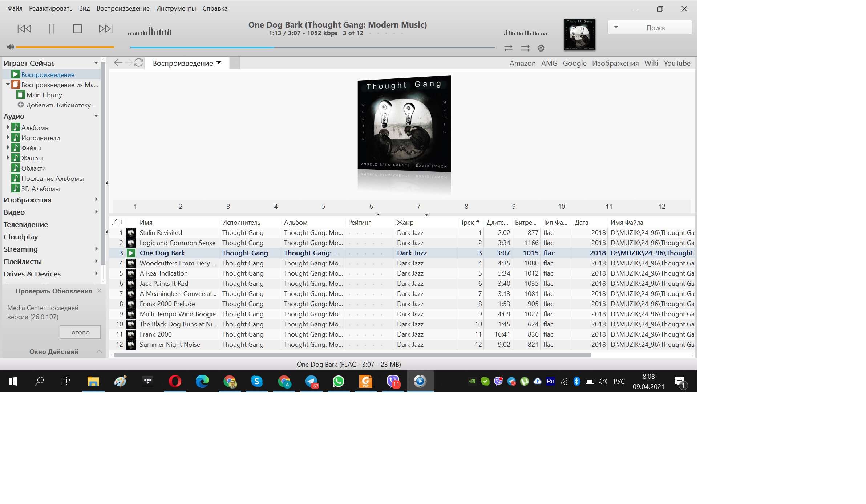Toggle shuffle mode icon
This screenshot has height=504, width=866.
(525, 48)
